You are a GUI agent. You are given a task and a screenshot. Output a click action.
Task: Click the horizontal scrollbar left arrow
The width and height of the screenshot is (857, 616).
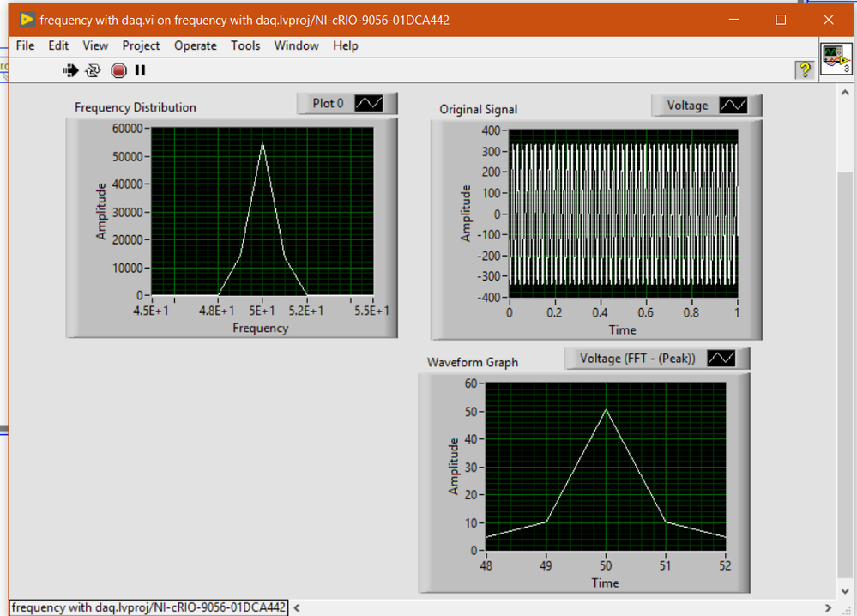(x=297, y=607)
